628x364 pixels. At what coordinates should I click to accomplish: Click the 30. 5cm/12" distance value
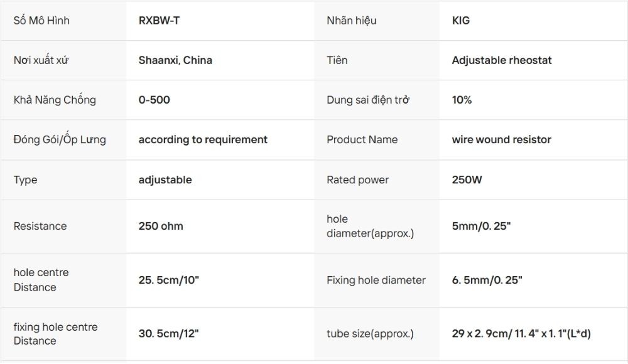click(168, 334)
